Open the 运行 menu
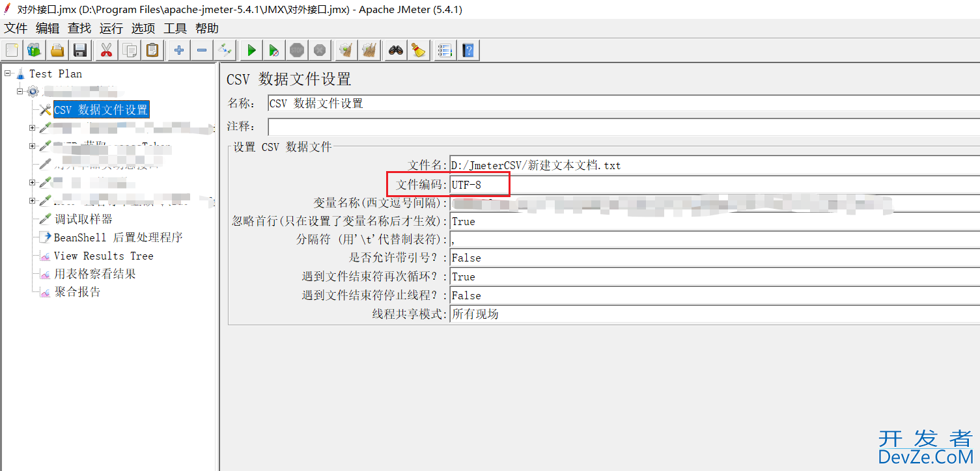 point(111,29)
